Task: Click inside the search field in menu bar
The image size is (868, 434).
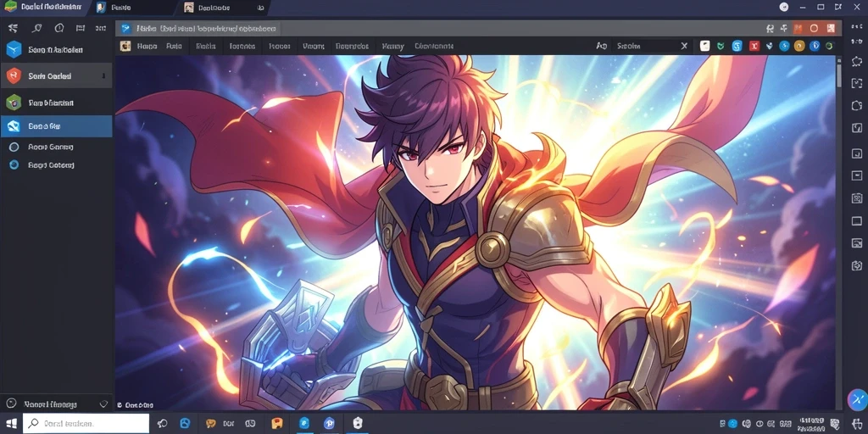Action: tap(646, 47)
